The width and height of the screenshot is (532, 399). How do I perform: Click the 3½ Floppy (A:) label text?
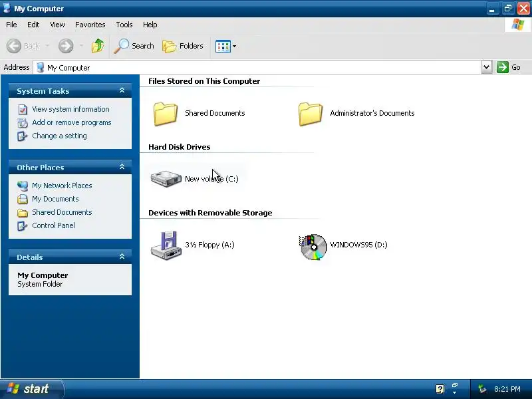pos(209,245)
